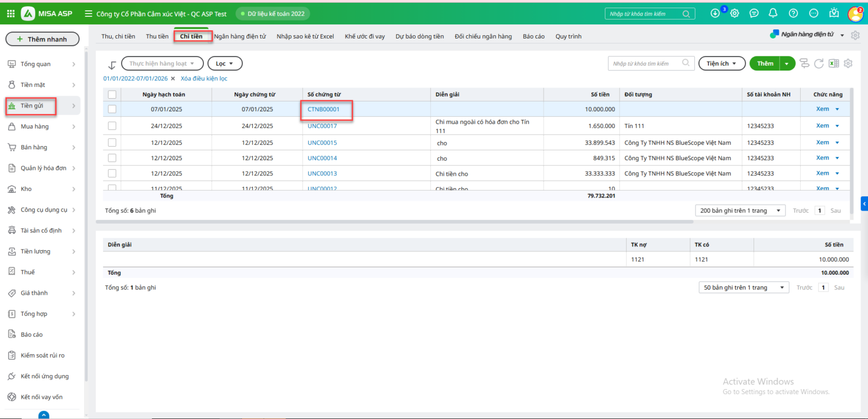Image resolution: width=868 pixels, height=419 pixels.
Task: Click the notification bell icon
Action: [773, 13]
